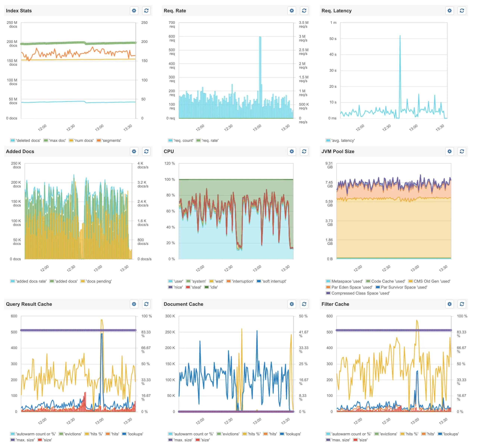
Task: Hide 'docs pending' series in Added Docs
Action: click(99, 281)
